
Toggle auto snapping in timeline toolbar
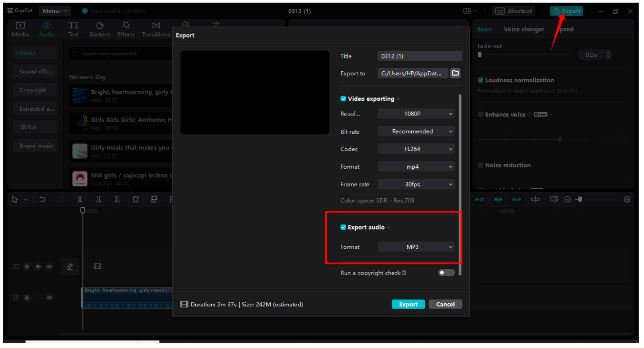coord(498,199)
